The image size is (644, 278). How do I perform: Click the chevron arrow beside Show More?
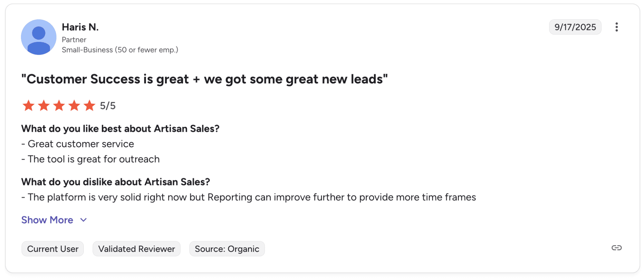click(83, 220)
